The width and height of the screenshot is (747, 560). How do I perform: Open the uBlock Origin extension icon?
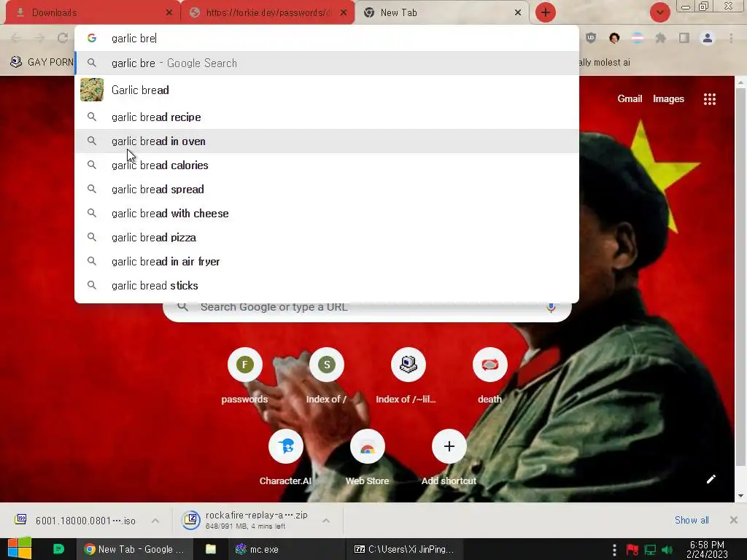tap(591, 38)
